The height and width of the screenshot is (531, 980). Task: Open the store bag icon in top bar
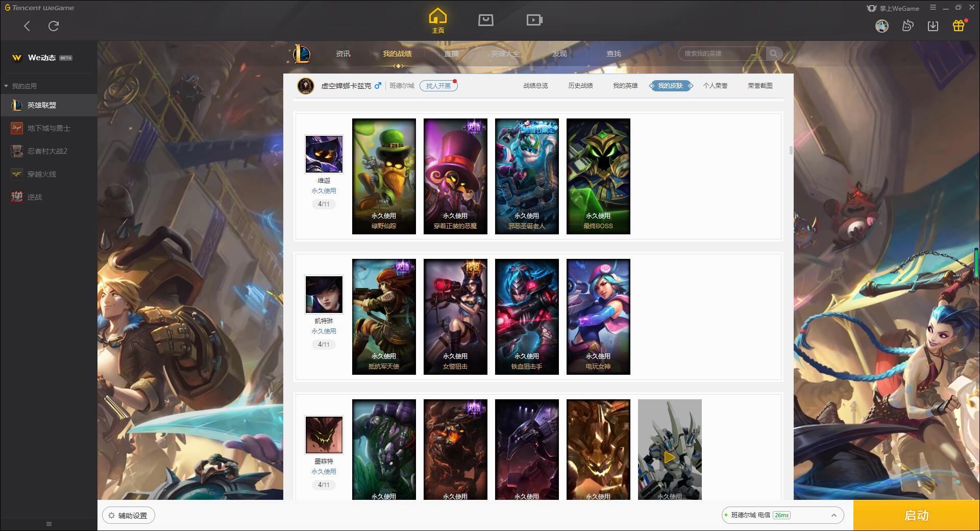tap(486, 20)
